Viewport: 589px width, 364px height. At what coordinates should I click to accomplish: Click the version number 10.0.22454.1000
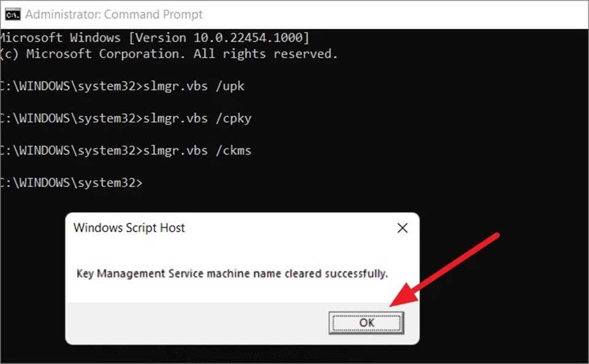tap(248, 37)
